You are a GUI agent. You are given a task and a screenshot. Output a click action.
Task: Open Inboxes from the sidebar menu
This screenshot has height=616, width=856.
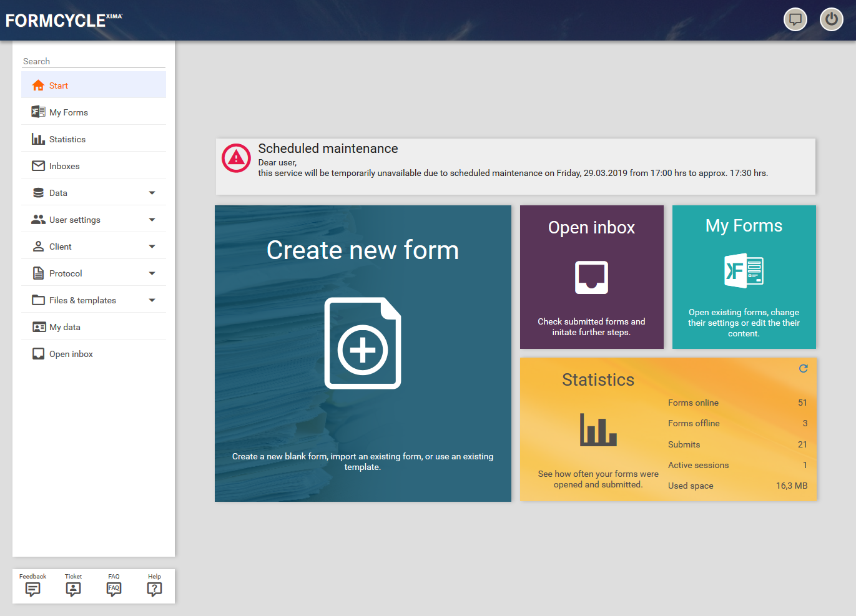tap(64, 166)
